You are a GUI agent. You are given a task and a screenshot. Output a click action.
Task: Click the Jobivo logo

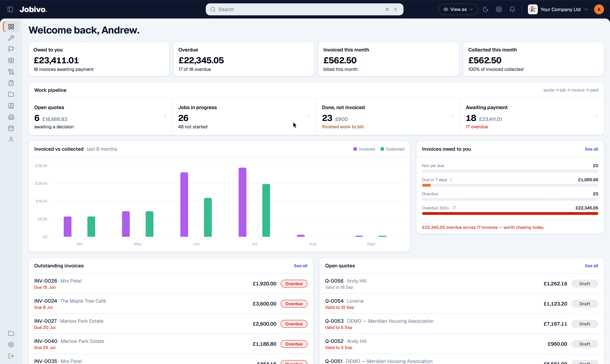tap(33, 9)
